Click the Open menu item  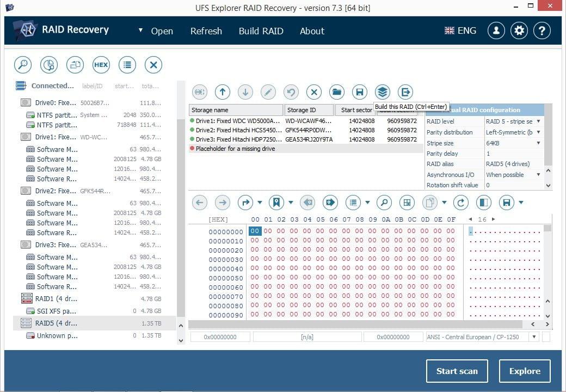tap(162, 31)
